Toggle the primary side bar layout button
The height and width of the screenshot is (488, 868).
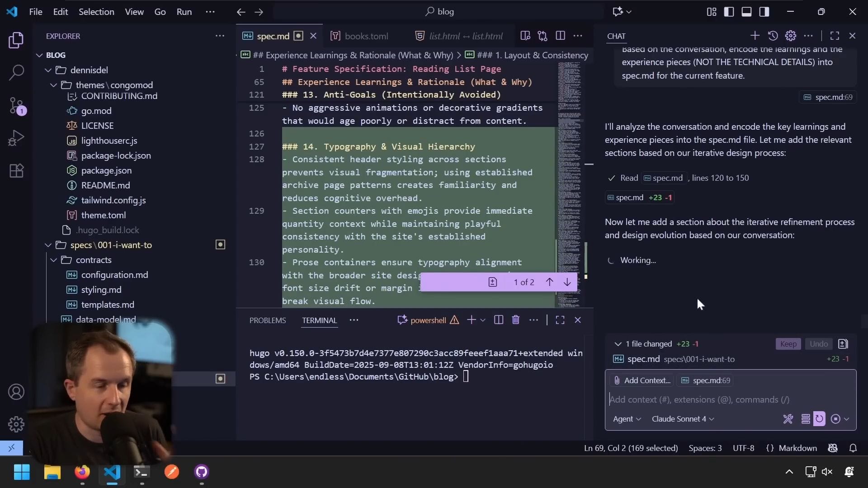click(x=729, y=12)
